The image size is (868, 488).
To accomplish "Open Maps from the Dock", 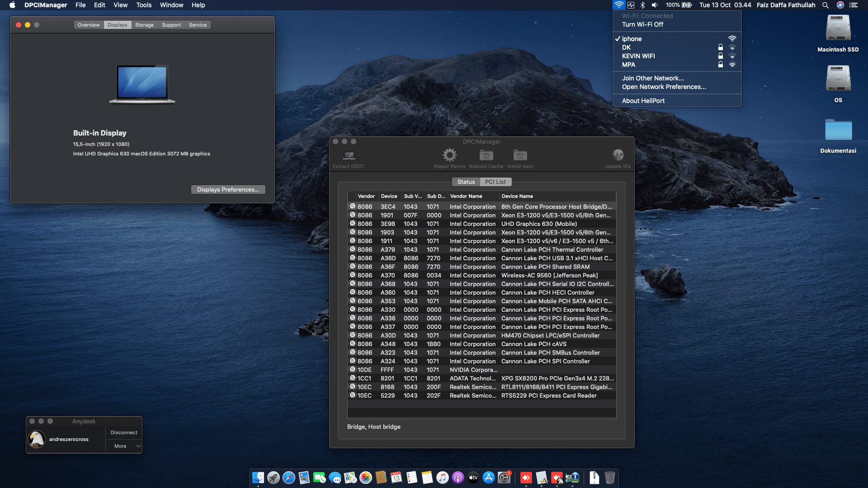I will (350, 478).
